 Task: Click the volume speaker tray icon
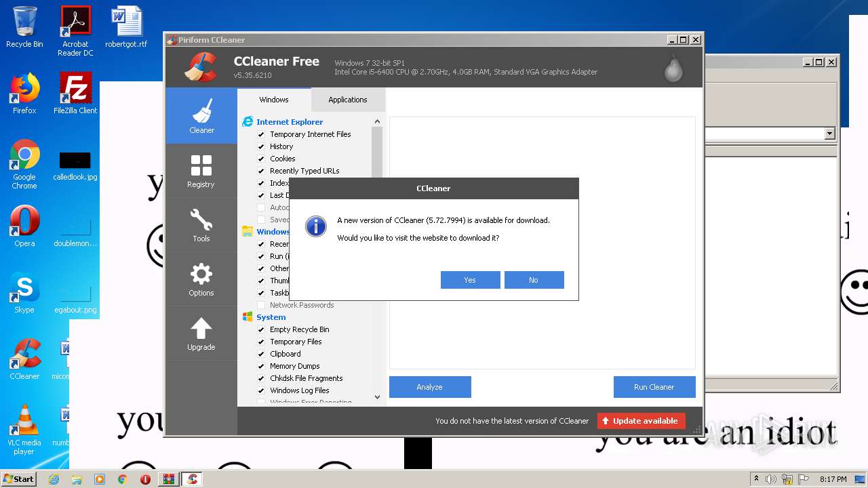tap(771, 479)
